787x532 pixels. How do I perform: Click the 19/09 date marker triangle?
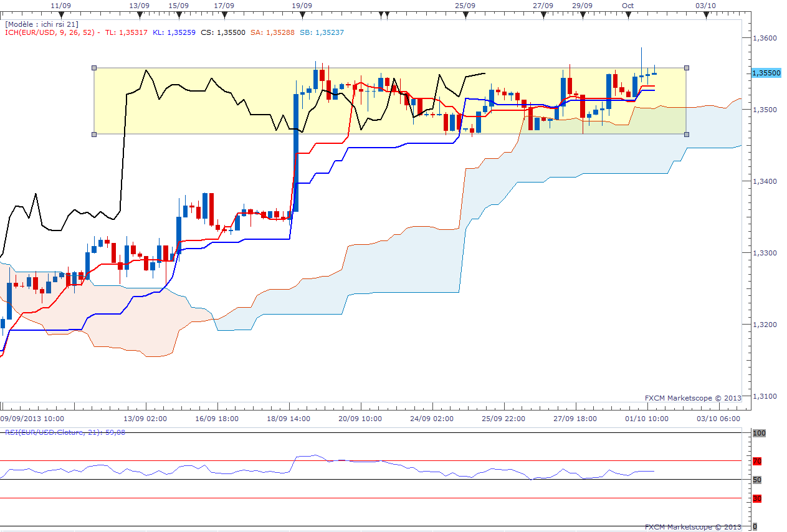coord(302,14)
